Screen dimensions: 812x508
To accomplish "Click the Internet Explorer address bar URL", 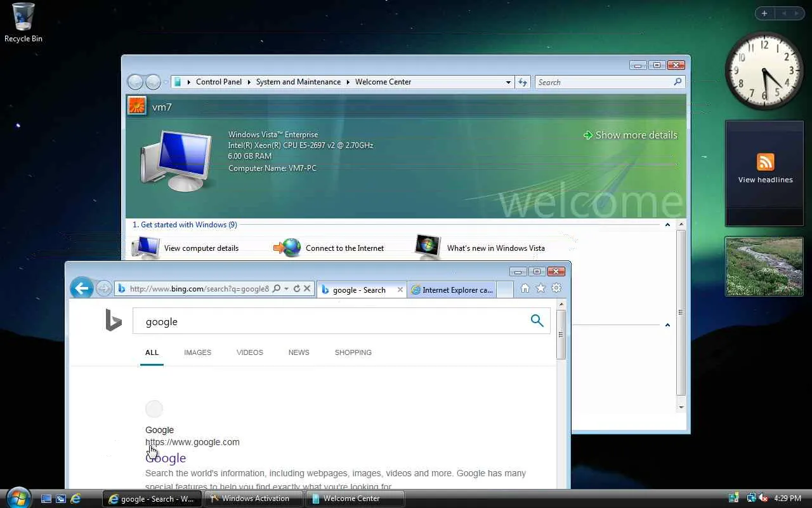I will tap(199, 289).
